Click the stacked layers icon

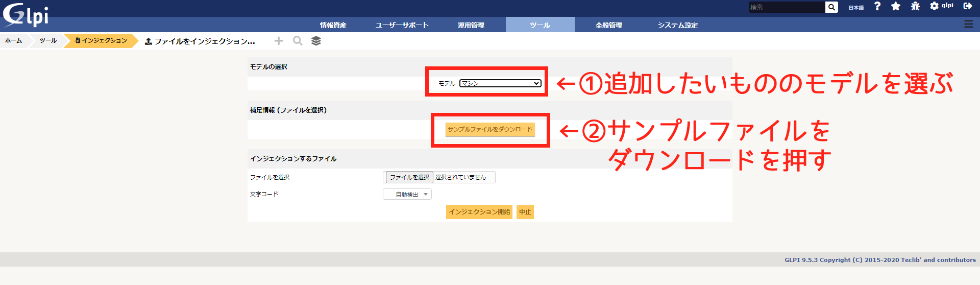(316, 41)
